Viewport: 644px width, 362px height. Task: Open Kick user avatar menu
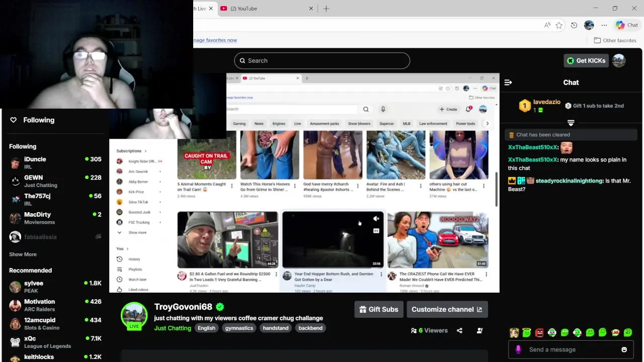[619, 61]
